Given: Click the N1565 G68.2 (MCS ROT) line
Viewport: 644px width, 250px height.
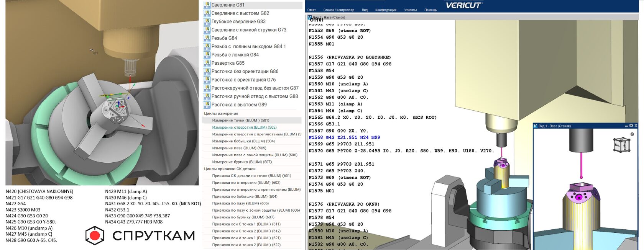Looking at the screenshot, I should point(373,118).
